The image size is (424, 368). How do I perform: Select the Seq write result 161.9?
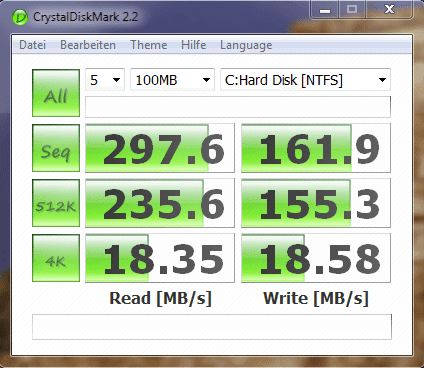coord(316,148)
